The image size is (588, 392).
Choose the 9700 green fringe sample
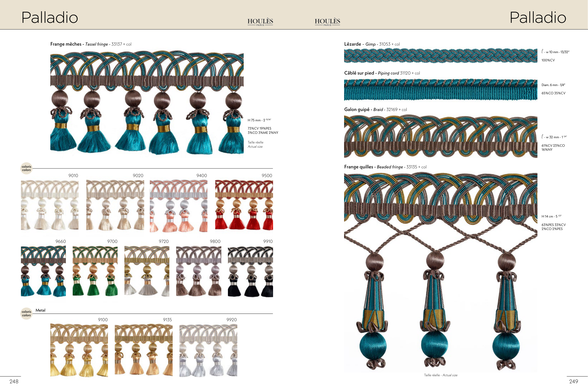tap(95, 271)
